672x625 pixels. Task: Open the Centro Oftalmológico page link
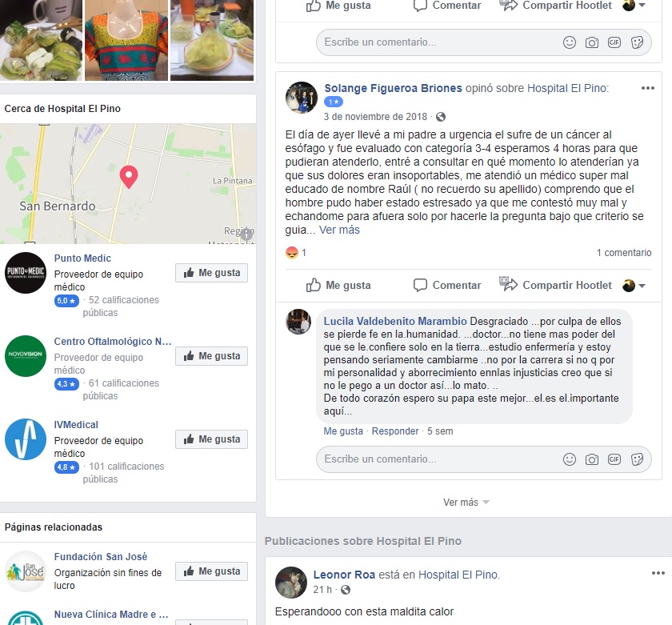click(x=113, y=342)
